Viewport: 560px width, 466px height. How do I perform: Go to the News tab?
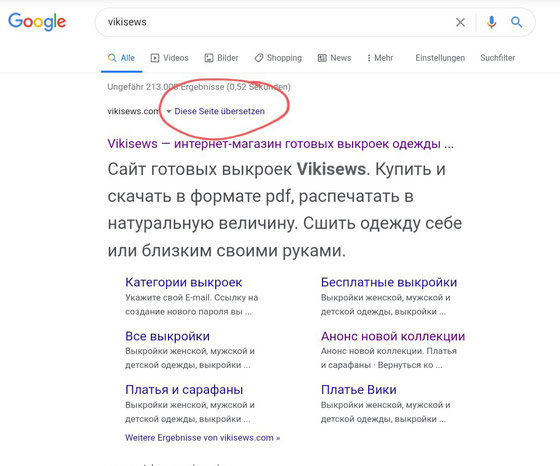(335, 58)
